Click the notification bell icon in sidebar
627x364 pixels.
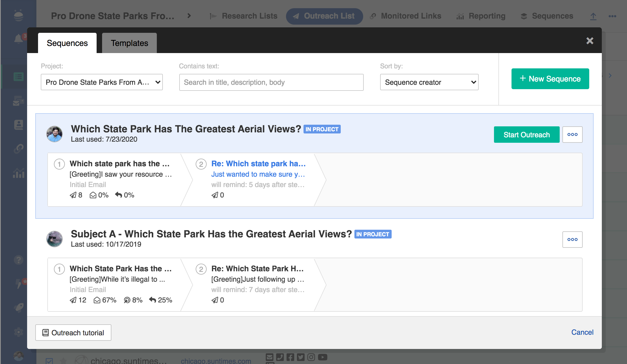click(19, 39)
